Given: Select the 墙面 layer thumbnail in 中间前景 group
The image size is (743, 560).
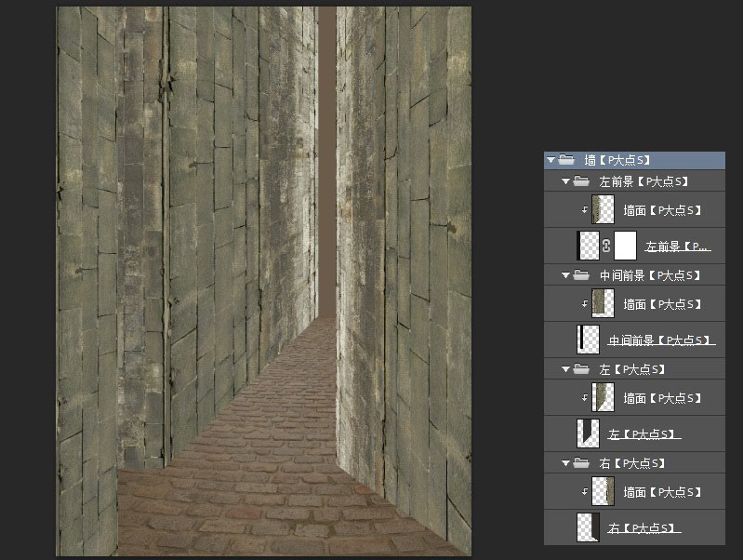Looking at the screenshot, I should point(603,303).
